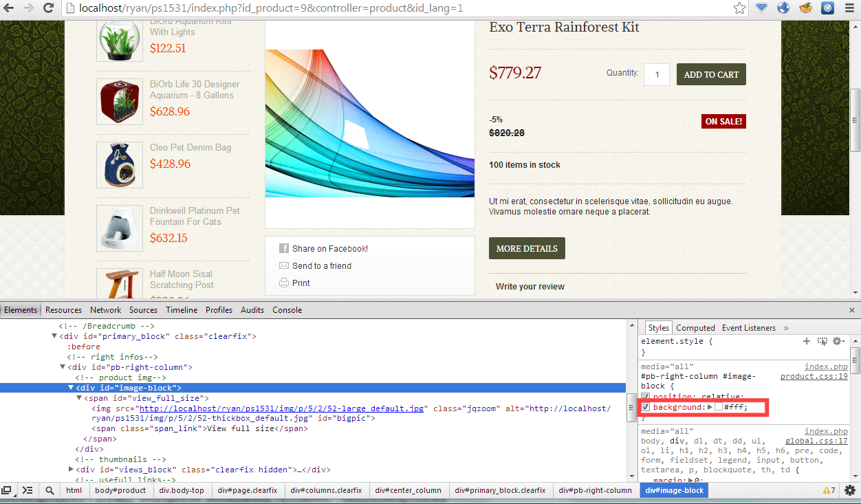Toggle element state icon in Styles pane
This screenshot has width=861, height=504.
point(822,341)
